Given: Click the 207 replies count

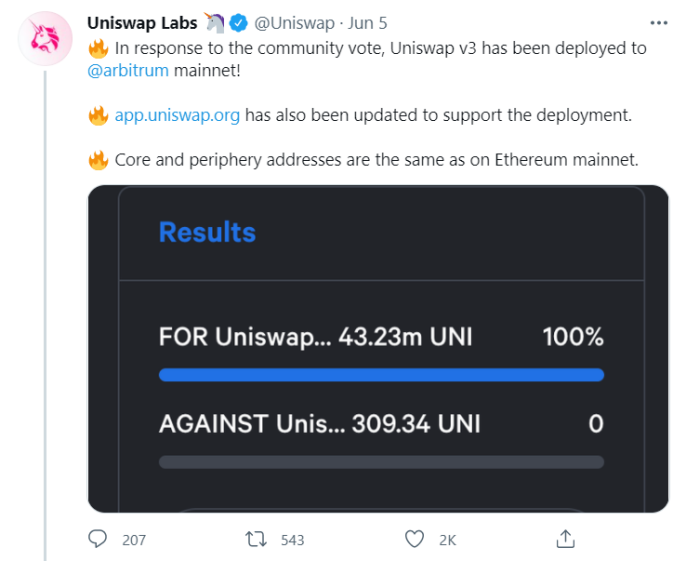Looking at the screenshot, I should (x=134, y=540).
